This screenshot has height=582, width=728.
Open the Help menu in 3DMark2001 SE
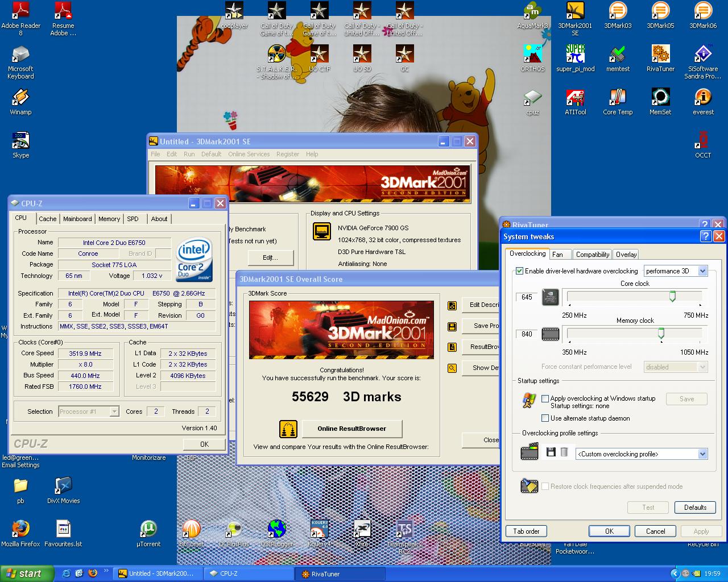click(312, 154)
